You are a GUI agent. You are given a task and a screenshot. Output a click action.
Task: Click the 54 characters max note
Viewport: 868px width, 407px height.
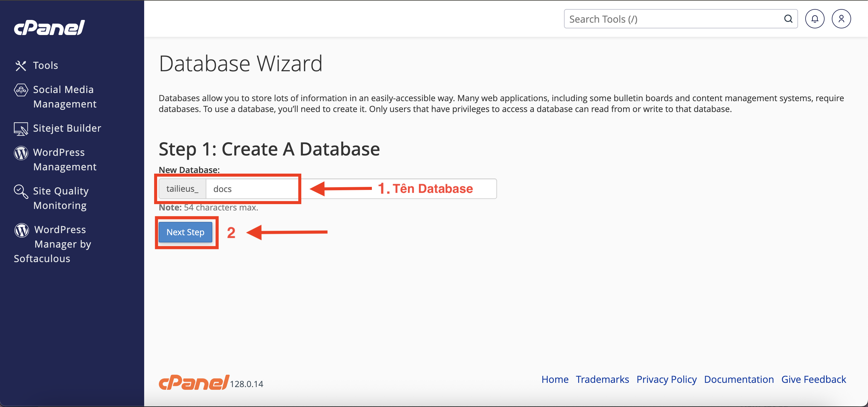coord(209,207)
